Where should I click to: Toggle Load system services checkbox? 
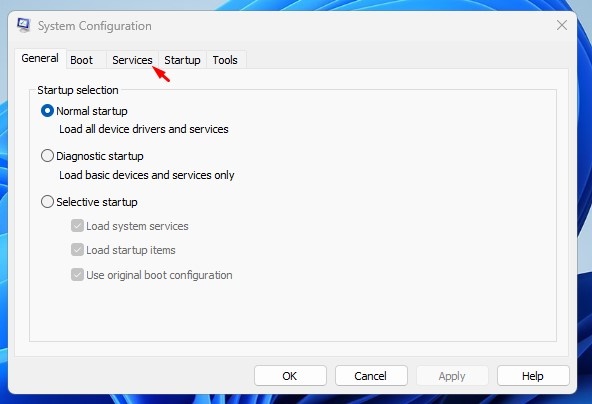(77, 226)
